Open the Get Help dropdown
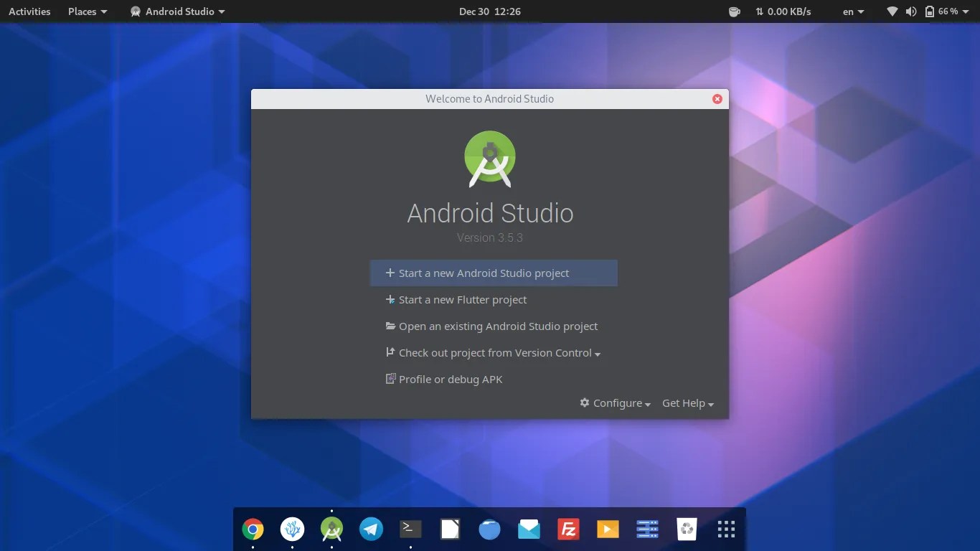Screen dimensions: 980x551 point(688,403)
